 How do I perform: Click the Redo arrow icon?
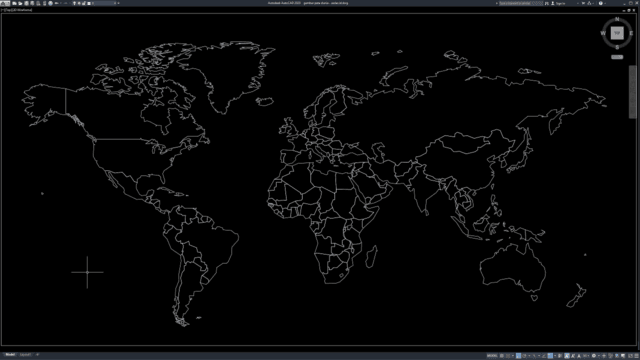click(66, 3)
